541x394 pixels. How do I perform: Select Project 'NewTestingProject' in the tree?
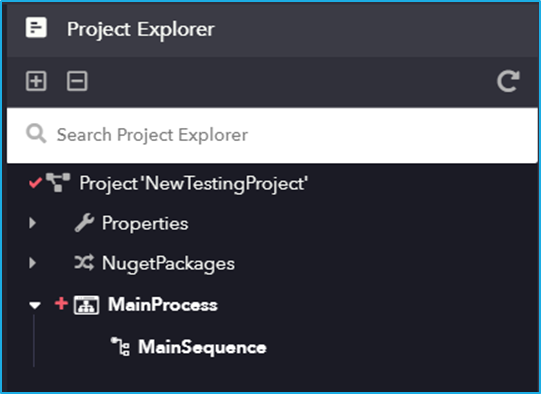194,183
